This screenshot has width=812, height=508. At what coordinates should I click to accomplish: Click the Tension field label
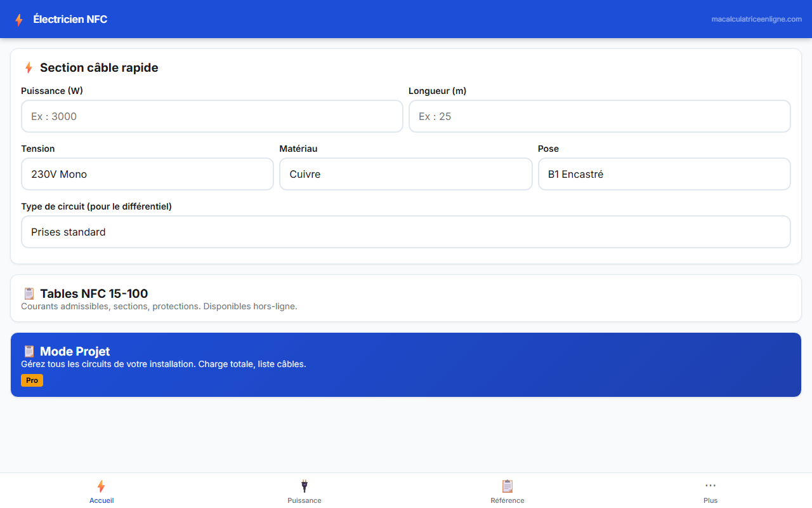coord(38,149)
